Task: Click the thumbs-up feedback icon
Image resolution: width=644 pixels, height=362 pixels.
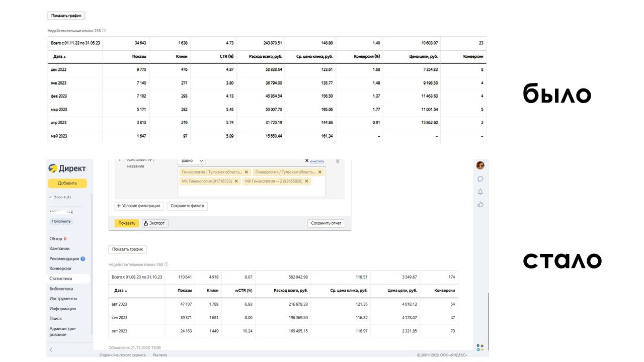Action: click(480, 204)
